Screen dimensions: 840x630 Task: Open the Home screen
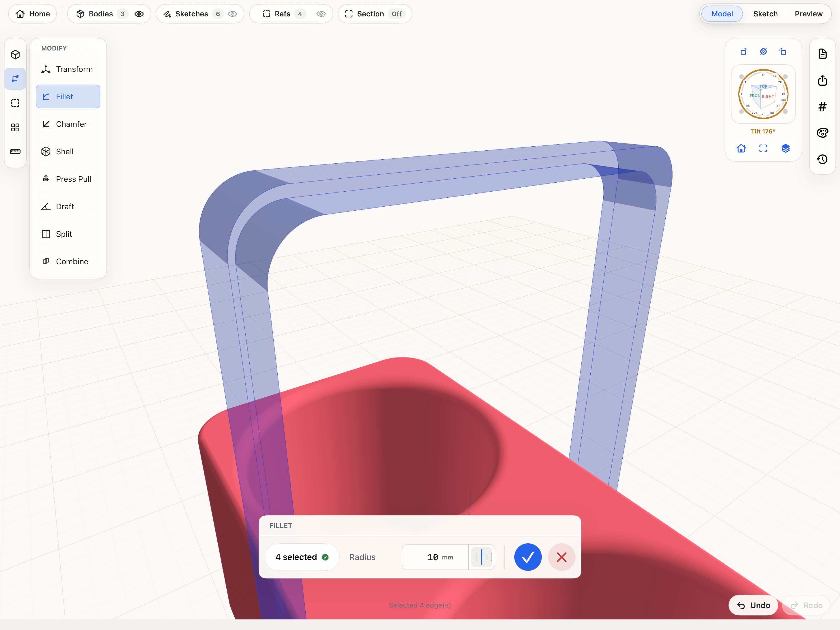coord(33,14)
